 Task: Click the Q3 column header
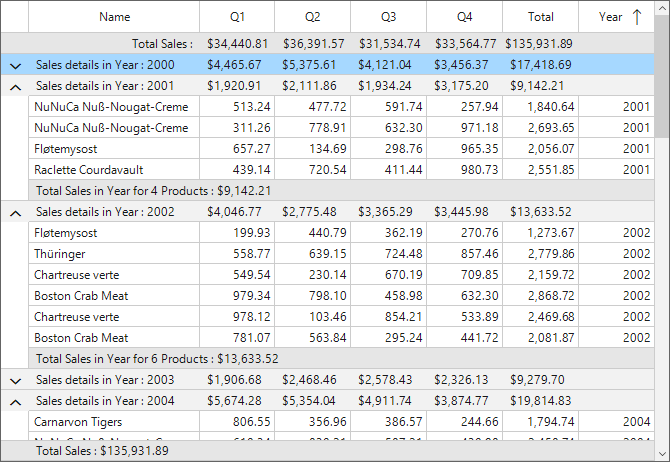tap(388, 17)
